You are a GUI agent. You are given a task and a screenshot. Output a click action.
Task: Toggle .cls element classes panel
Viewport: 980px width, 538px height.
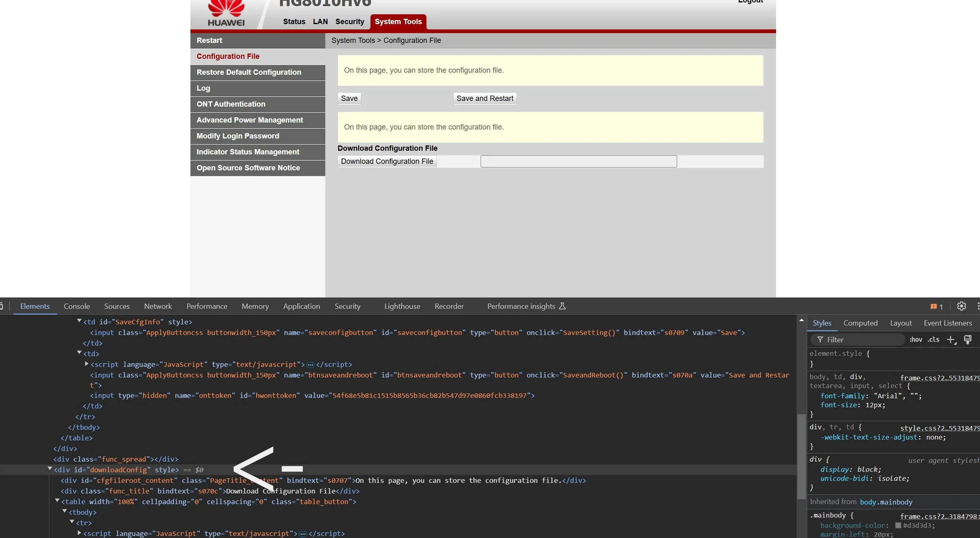pos(933,339)
